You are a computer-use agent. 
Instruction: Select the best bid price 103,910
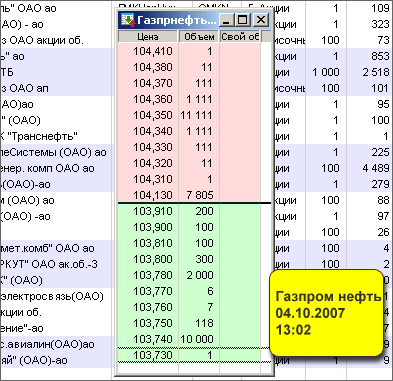(148, 211)
